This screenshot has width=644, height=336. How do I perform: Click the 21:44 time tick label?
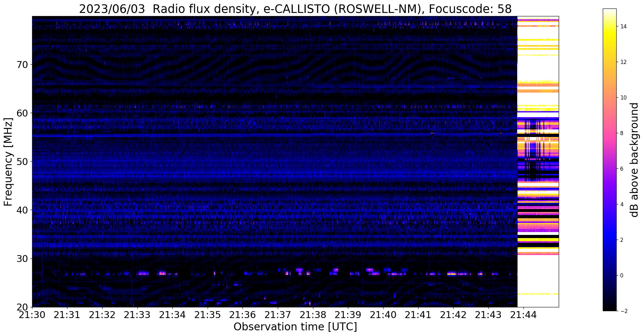(524, 314)
